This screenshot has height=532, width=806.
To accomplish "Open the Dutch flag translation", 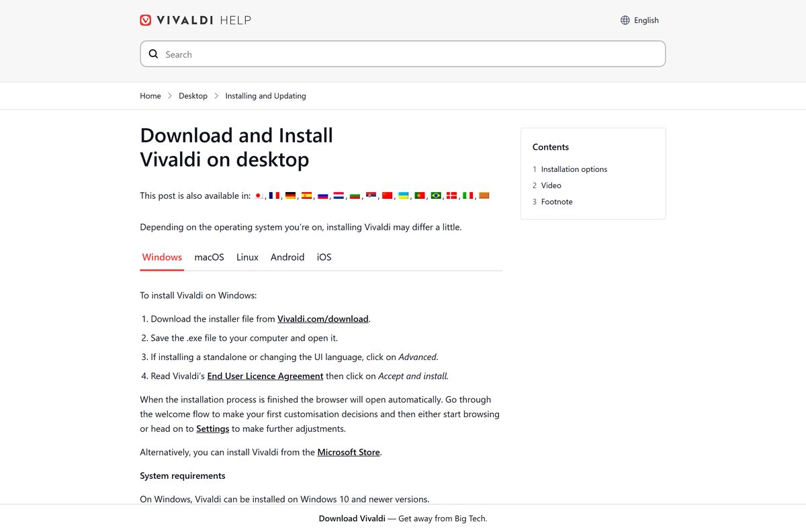I will [x=339, y=195].
